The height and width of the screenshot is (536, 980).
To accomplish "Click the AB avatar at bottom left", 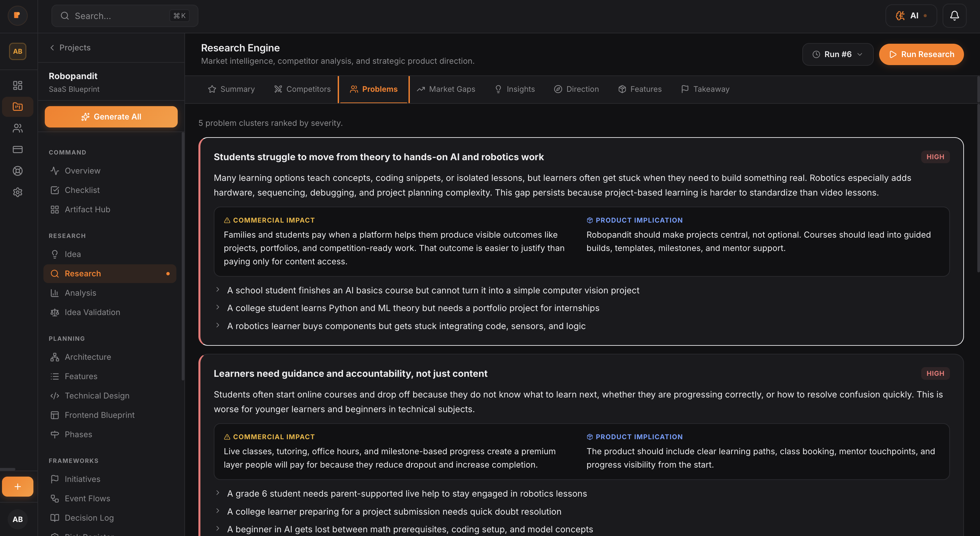I will [17, 519].
